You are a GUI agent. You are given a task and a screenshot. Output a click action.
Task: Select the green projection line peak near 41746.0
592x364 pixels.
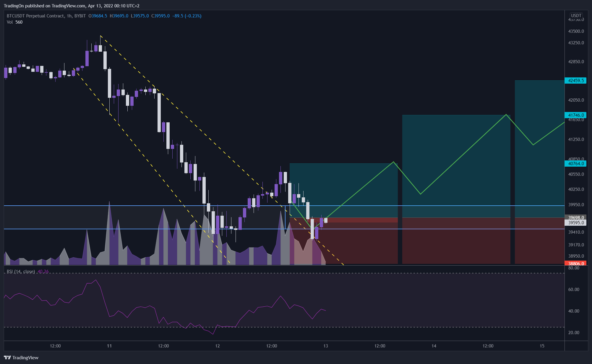coord(506,115)
